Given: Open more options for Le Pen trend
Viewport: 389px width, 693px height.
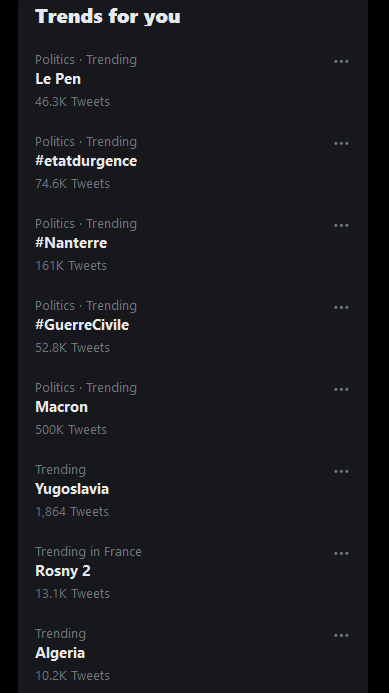Looking at the screenshot, I should [341, 61].
